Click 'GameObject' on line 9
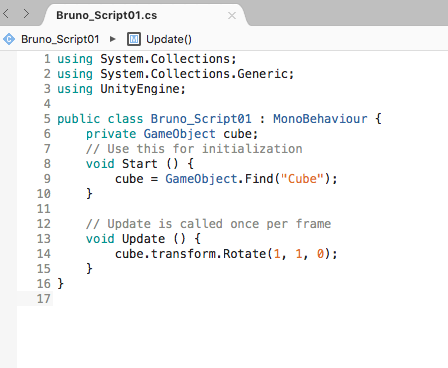 201,179
